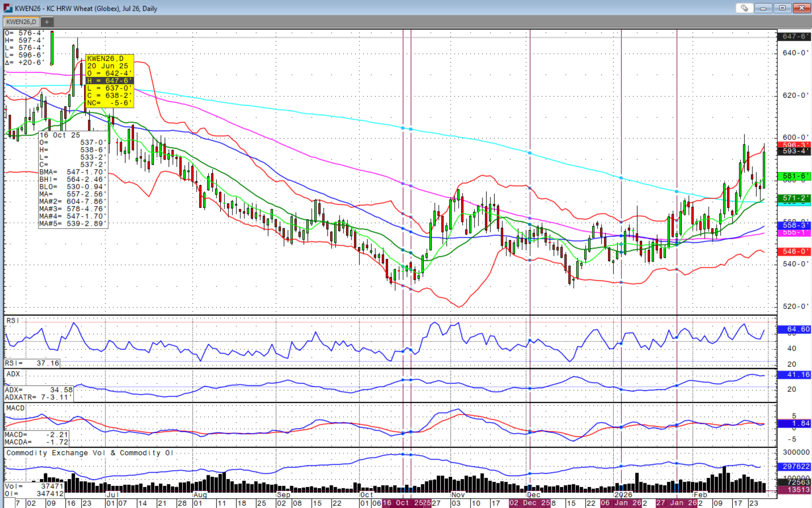Click the green 581-6 price label
The image size is (812, 508).
(x=794, y=176)
